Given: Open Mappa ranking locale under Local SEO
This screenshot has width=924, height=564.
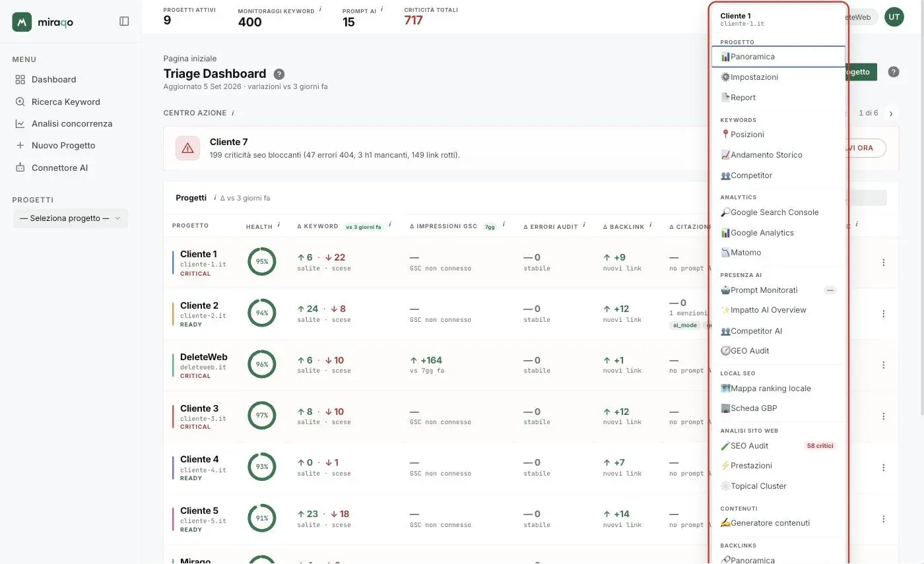Looking at the screenshot, I should coord(778,389).
